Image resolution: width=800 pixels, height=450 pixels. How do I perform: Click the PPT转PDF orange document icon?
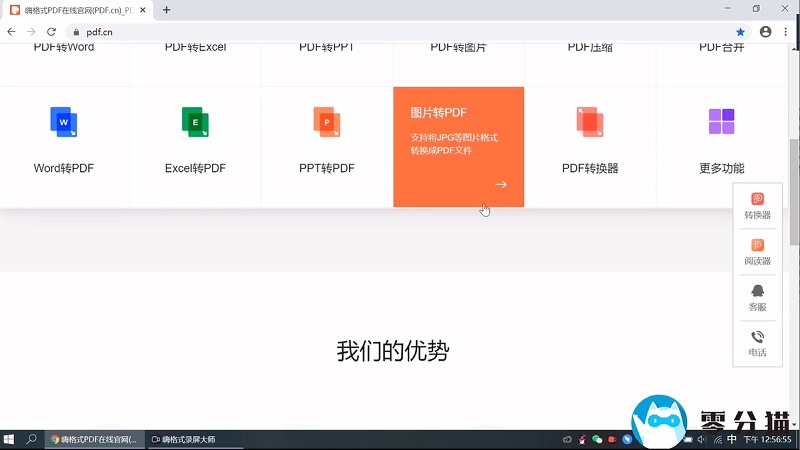tap(326, 122)
